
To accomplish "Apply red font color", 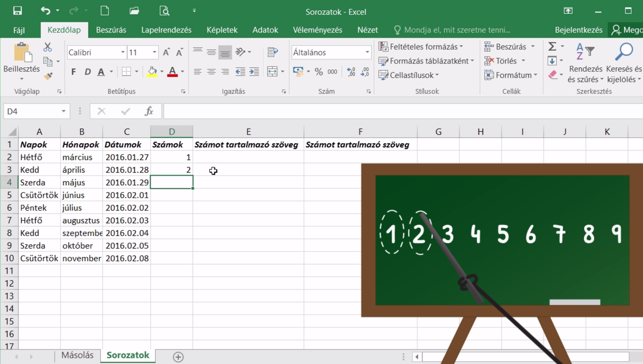I will pyautogui.click(x=173, y=72).
